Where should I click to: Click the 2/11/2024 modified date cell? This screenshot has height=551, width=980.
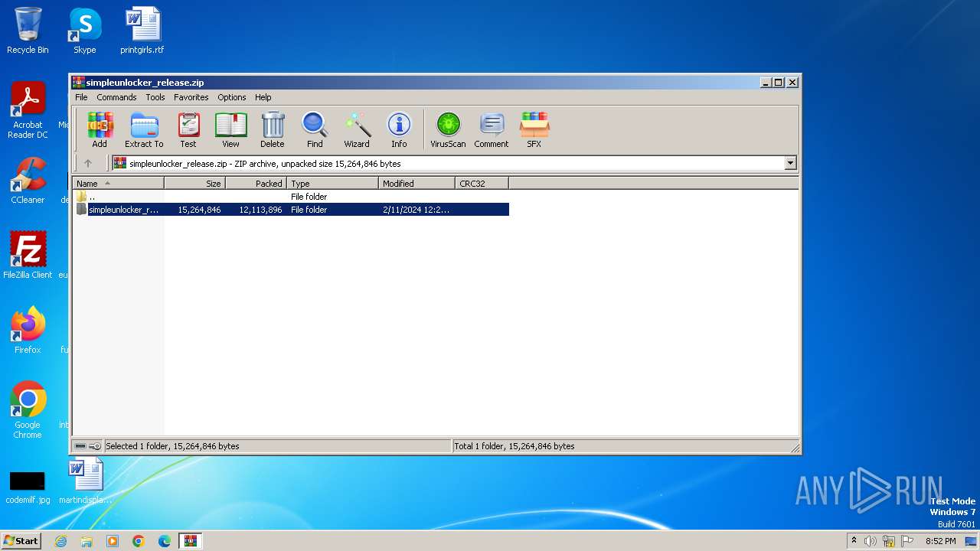[x=416, y=210]
